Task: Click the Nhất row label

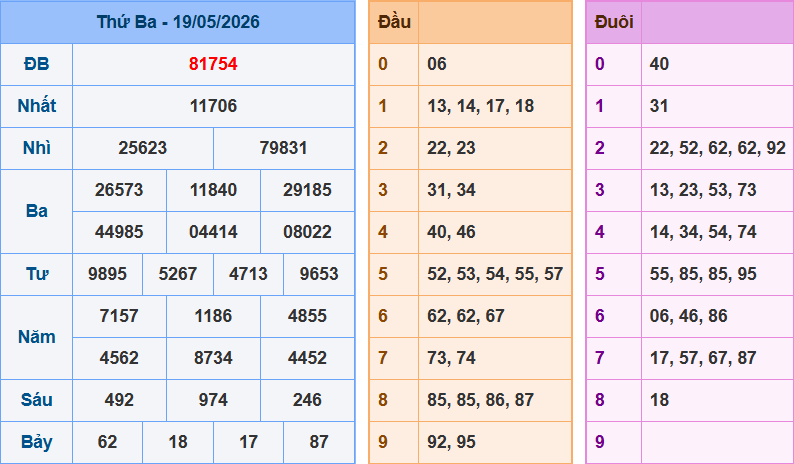Action: pos(36,106)
